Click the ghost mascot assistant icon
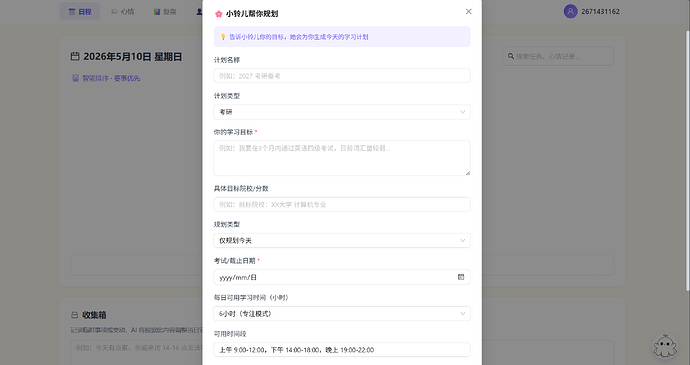 (x=665, y=347)
